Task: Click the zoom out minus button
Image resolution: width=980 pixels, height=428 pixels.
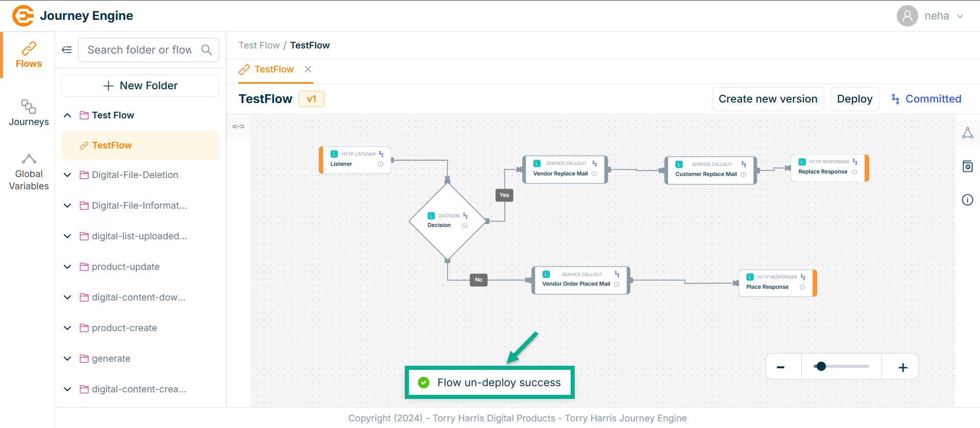Action: [x=780, y=367]
